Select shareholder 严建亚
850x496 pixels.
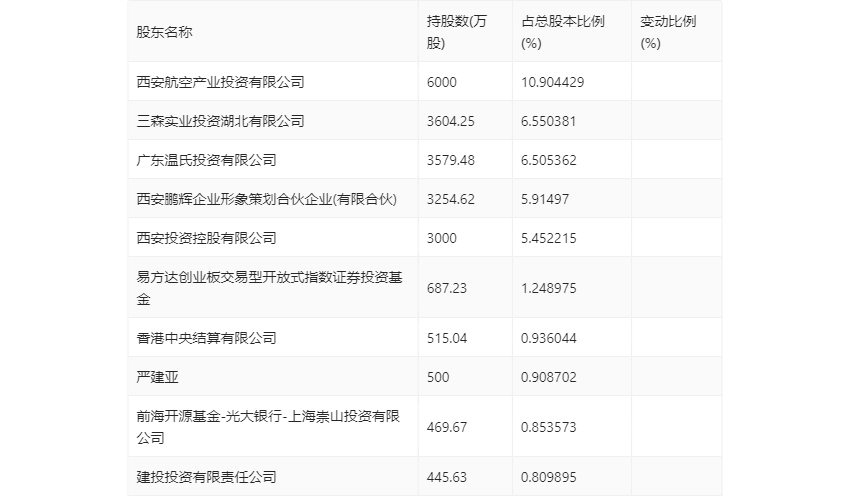157,377
